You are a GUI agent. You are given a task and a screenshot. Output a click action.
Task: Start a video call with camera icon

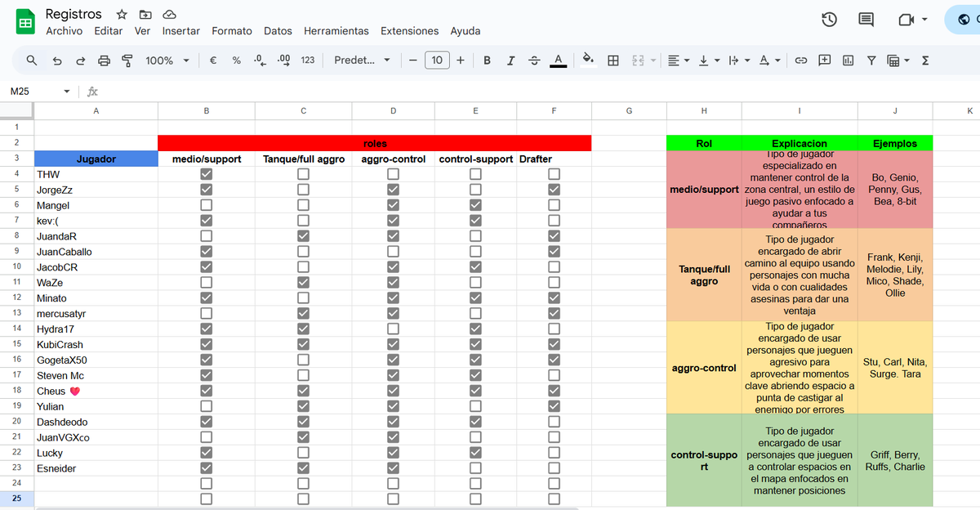tap(906, 20)
